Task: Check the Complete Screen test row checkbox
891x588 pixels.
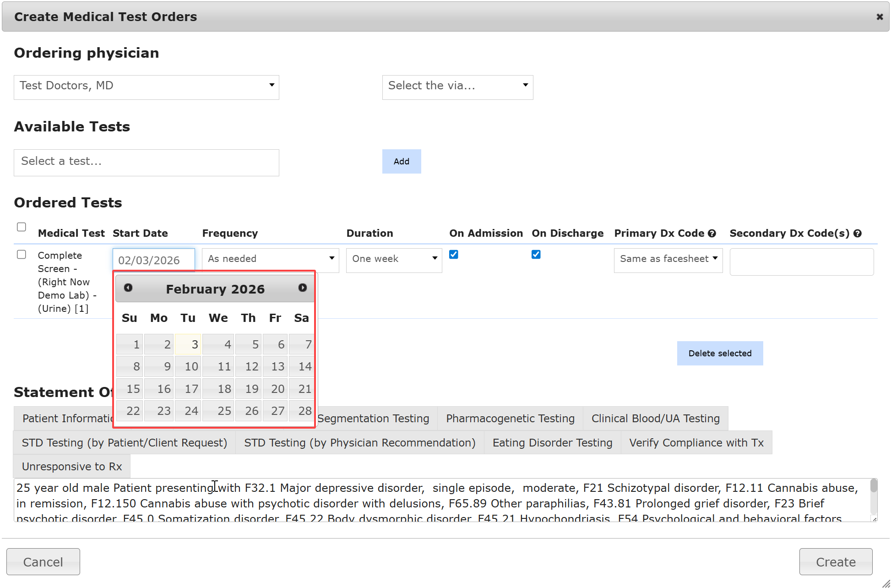Action: 22,255
